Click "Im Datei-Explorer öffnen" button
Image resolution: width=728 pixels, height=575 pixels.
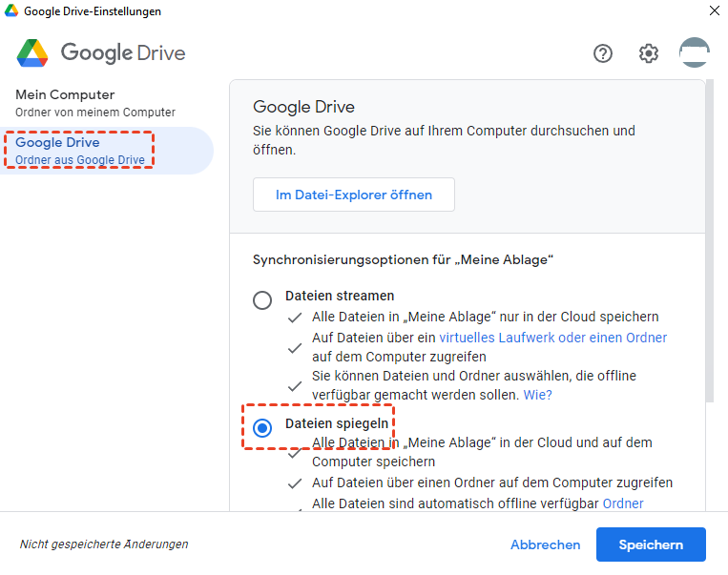coord(354,195)
